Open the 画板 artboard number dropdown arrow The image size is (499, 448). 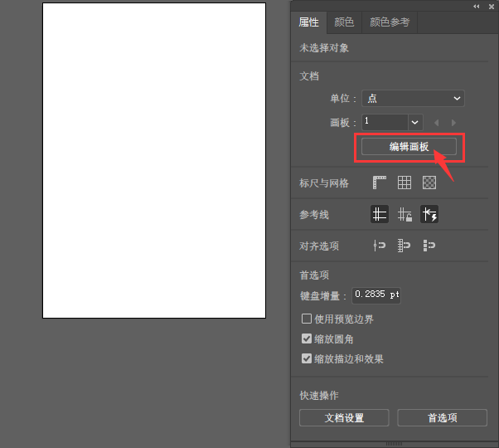[x=415, y=122]
